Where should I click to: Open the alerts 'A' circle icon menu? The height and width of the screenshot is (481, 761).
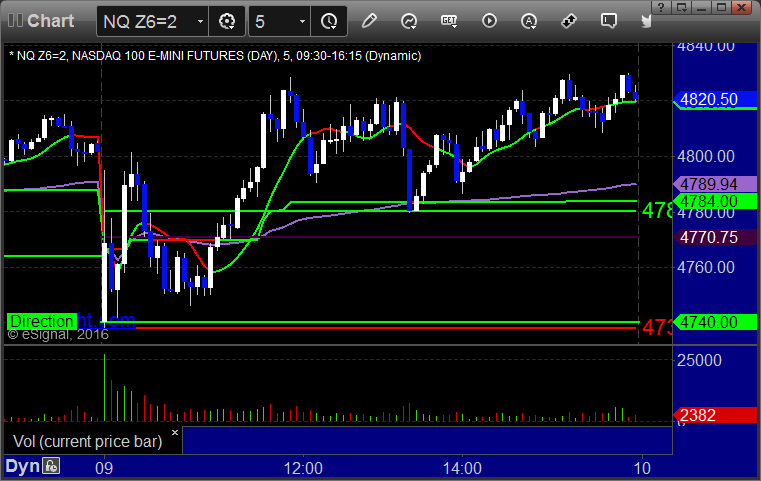[x=529, y=21]
